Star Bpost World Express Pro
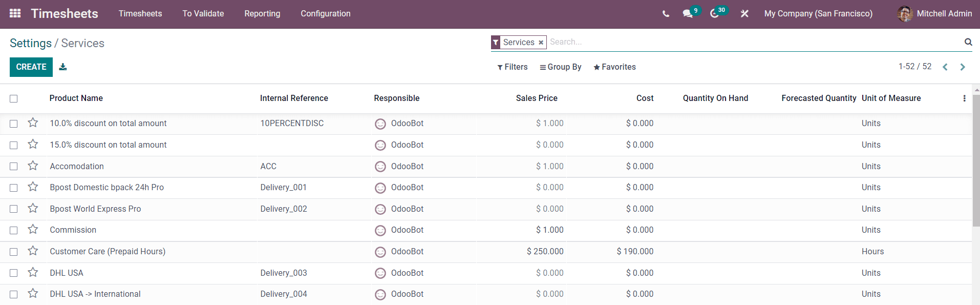 33,208
